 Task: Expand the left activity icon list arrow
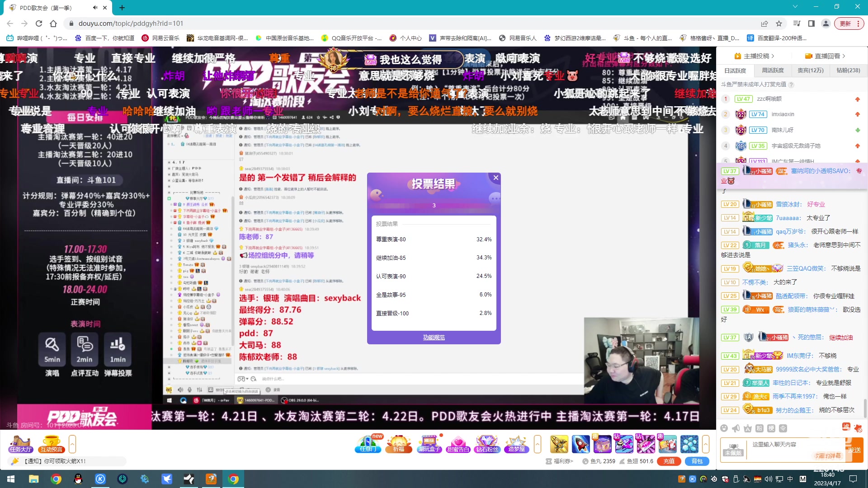[x=72, y=444]
